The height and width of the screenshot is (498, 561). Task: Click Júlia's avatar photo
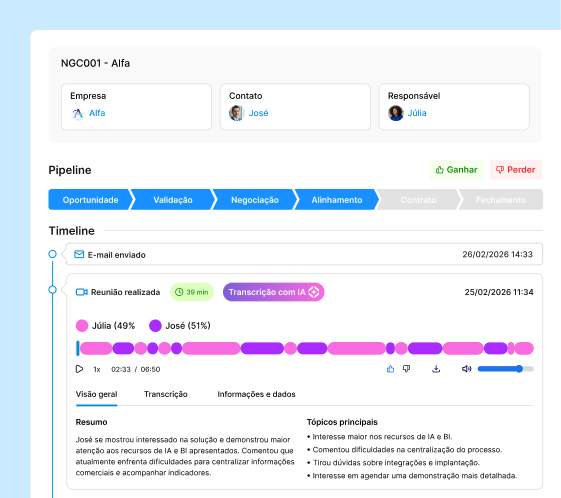click(396, 113)
